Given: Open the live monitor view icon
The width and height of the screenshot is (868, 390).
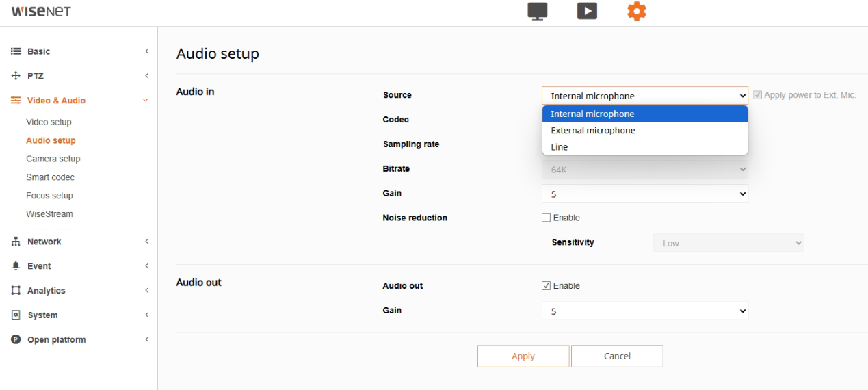Looking at the screenshot, I should tap(538, 11).
